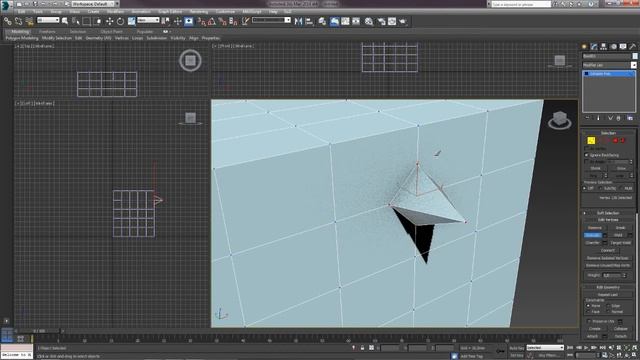Click the Pin Stack icon

tap(587, 118)
